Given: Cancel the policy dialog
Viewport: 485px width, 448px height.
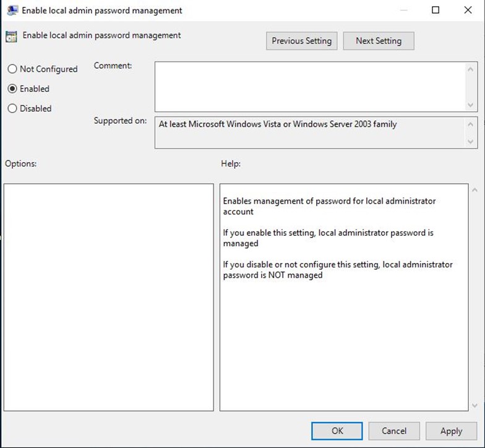Looking at the screenshot, I should pyautogui.click(x=394, y=431).
